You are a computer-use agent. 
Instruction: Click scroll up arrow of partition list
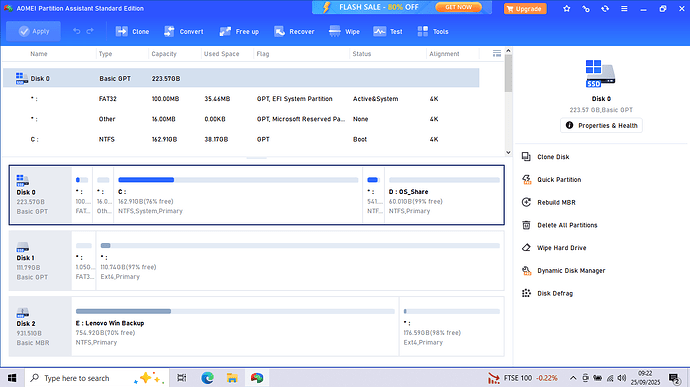(508, 51)
